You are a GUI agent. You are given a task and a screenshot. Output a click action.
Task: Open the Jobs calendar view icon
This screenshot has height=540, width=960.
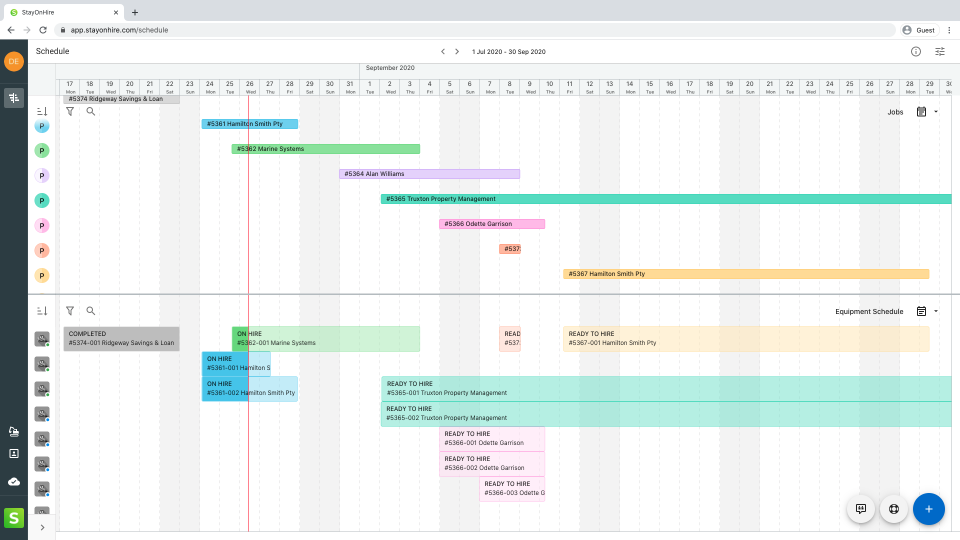click(x=921, y=111)
